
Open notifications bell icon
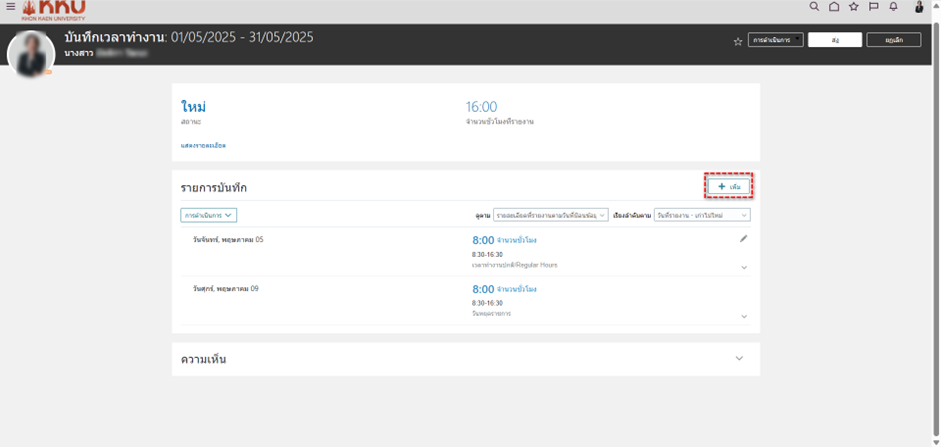(x=893, y=7)
